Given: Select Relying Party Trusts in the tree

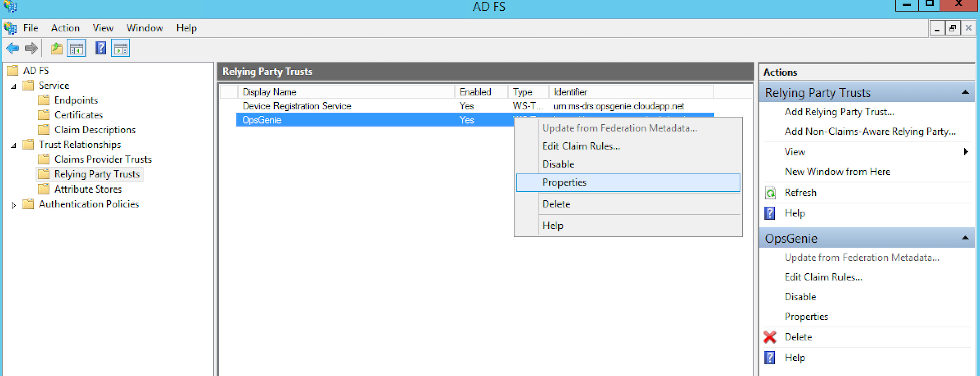Looking at the screenshot, I should (97, 174).
